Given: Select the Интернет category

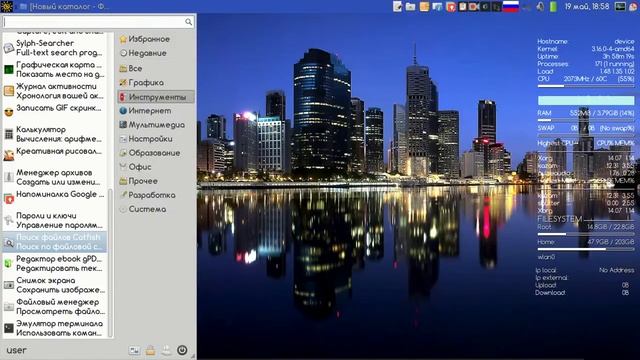Looking at the screenshot, I should [x=156, y=111].
